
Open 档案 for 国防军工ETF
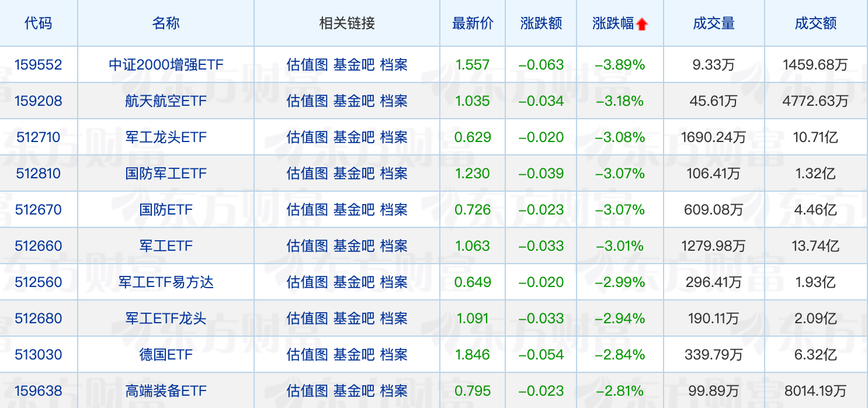click(x=394, y=173)
